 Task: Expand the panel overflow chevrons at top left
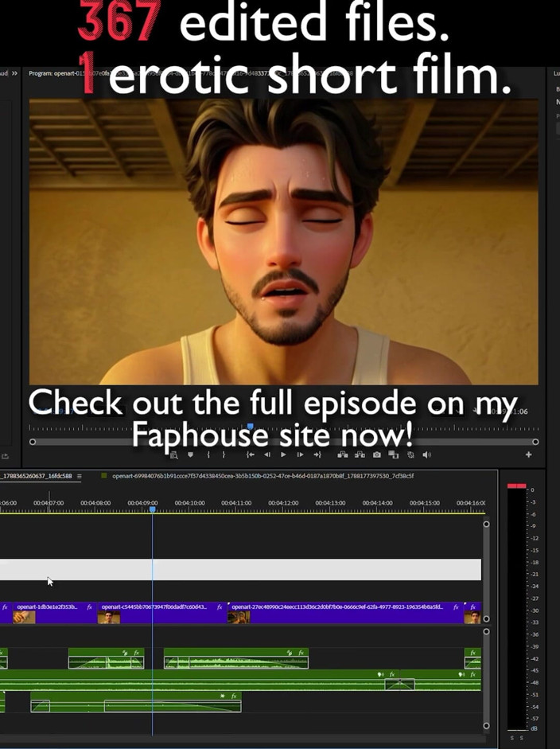(14, 73)
